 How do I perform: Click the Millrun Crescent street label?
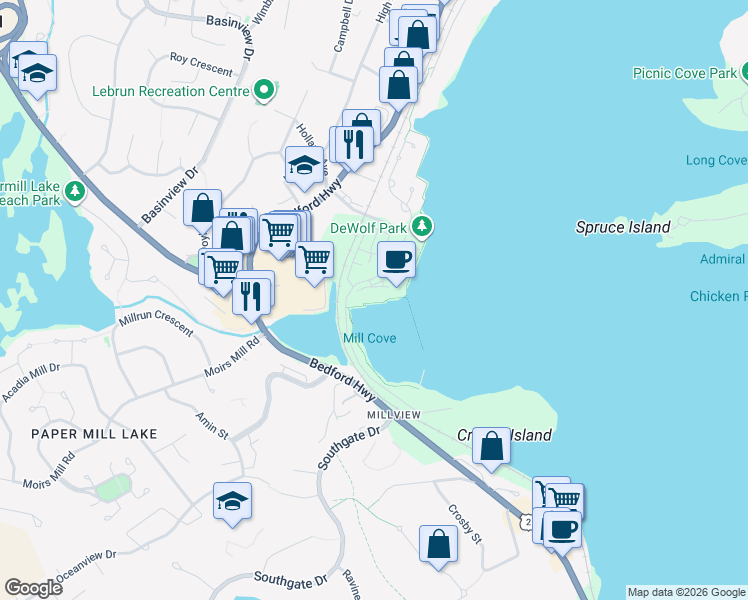click(x=156, y=322)
